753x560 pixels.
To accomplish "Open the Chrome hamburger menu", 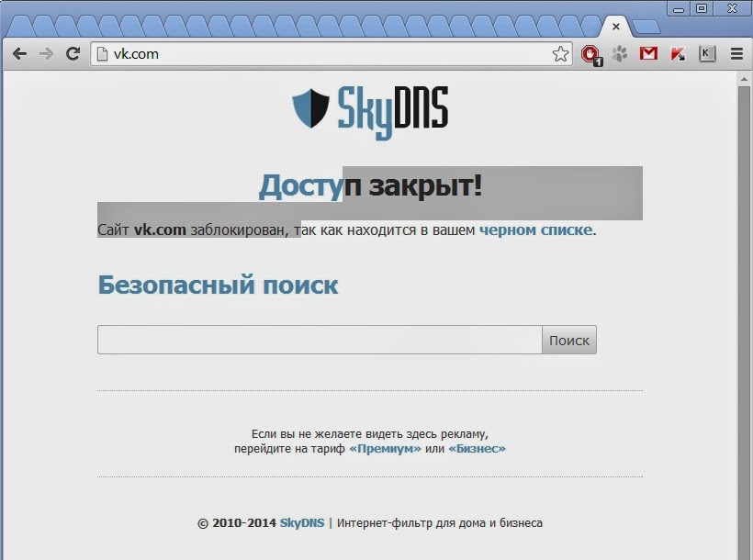I will tap(736, 54).
